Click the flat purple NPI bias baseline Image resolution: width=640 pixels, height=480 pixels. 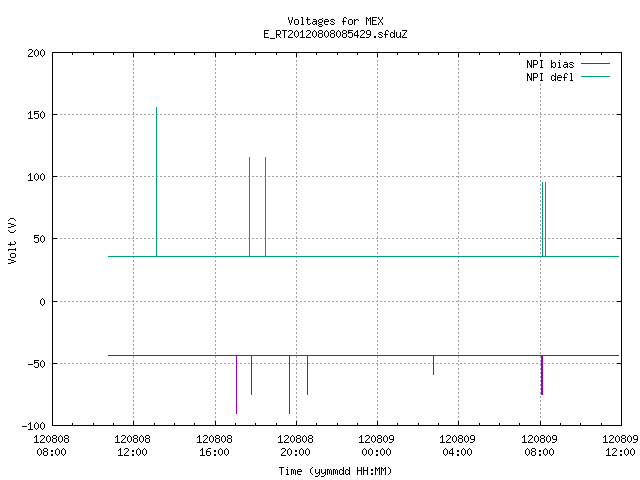363,356
